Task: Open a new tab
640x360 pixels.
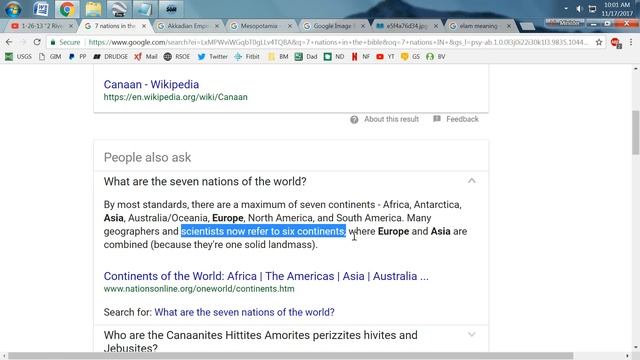Action: pyautogui.click(x=527, y=27)
